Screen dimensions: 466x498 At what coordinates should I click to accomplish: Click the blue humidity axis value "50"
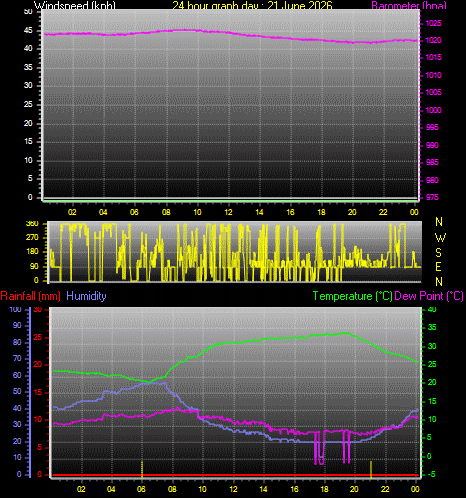pos(17,391)
